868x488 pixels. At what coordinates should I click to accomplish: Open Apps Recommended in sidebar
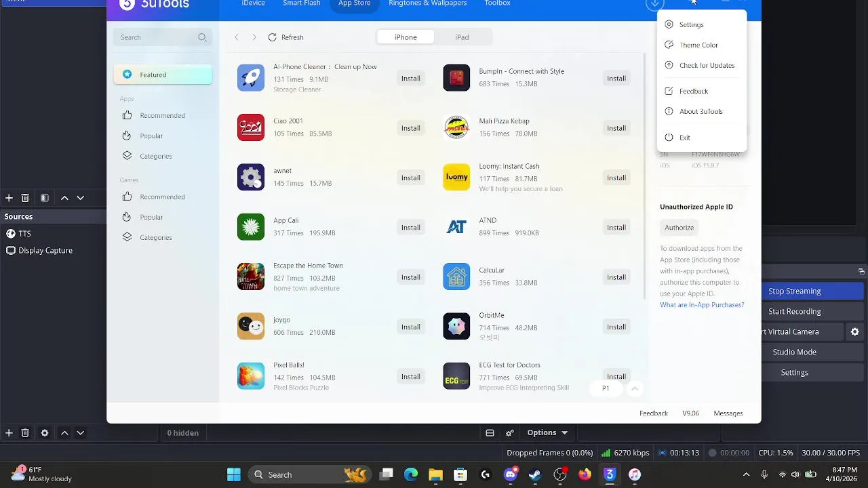(x=163, y=115)
